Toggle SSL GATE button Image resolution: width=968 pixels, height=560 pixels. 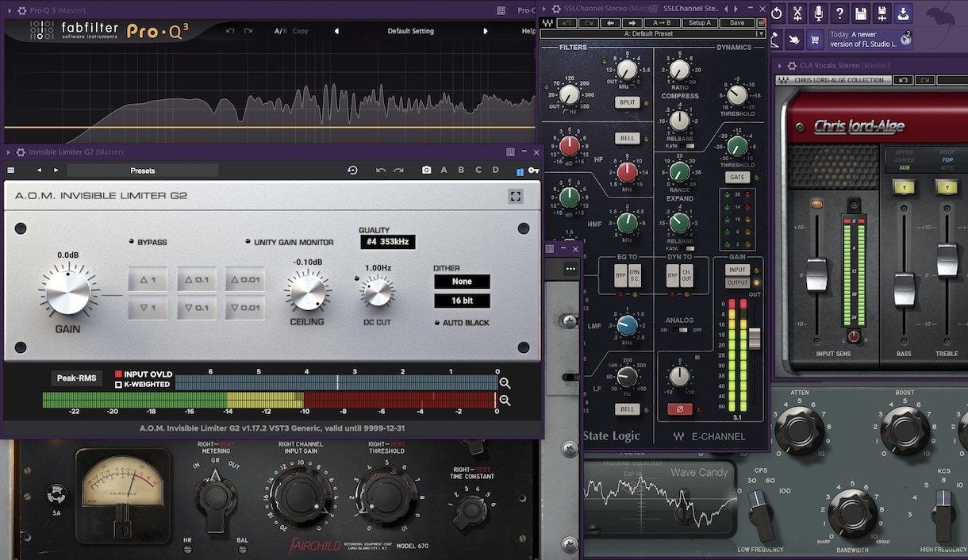[x=737, y=178]
